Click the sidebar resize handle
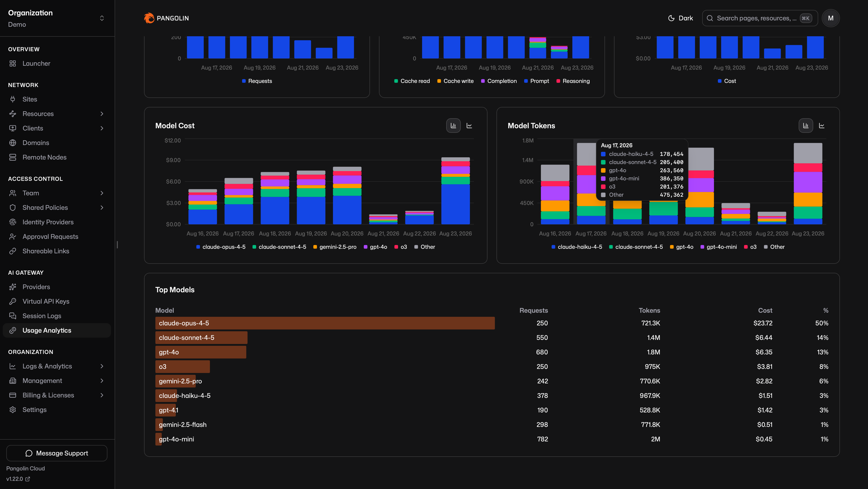The image size is (868, 489). [x=117, y=244]
